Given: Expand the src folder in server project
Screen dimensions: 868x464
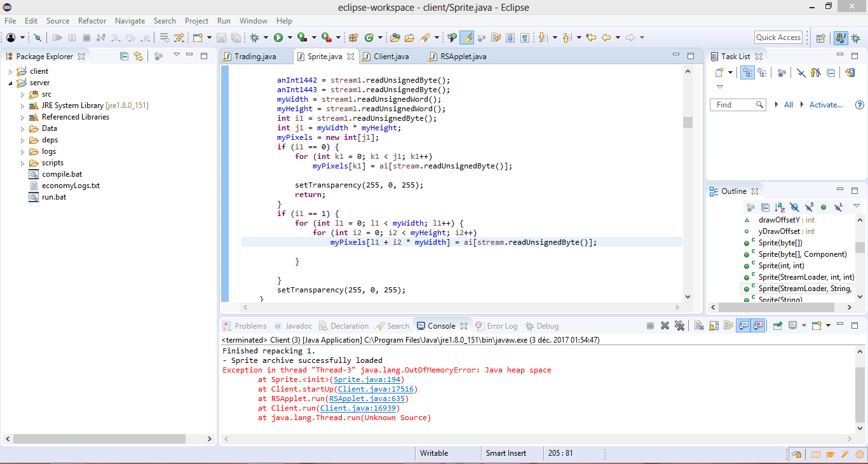Looking at the screenshot, I should click(22, 94).
